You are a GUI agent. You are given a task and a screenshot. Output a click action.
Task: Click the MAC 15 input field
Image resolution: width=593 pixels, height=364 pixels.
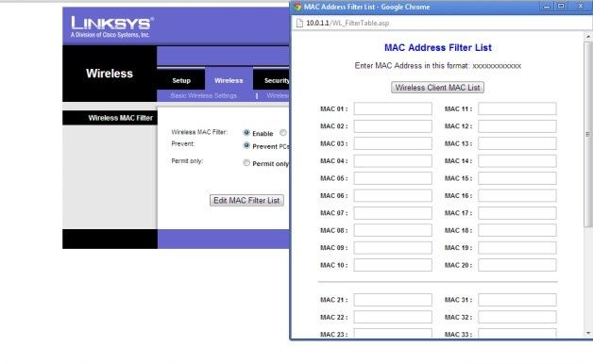tap(517, 178)
